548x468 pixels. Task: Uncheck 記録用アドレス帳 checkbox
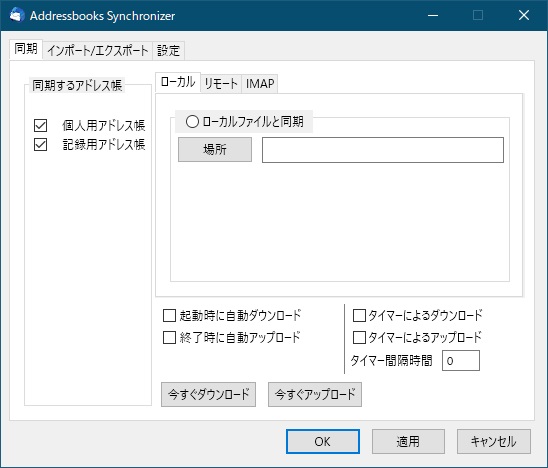[x=41, y=144]
